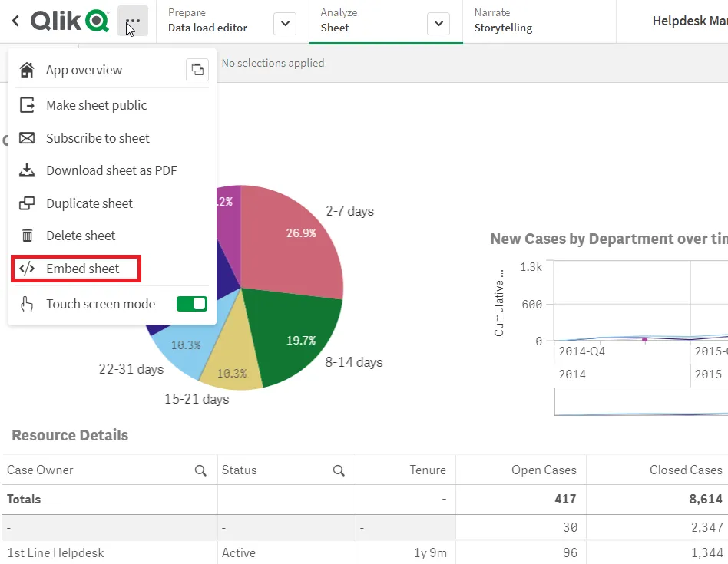Select the Duplicate sheet icon
The height and width of the screenshot is (564, 728).
click(x=26, y=203)
